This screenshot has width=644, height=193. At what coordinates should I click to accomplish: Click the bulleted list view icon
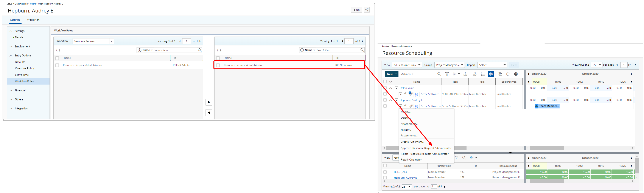(483, 74)
